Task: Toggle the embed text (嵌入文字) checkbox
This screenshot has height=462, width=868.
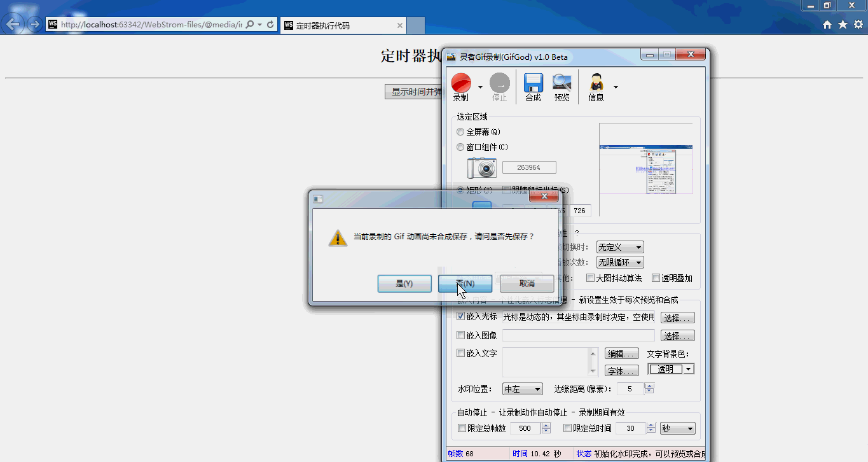Action: (461, 353)
